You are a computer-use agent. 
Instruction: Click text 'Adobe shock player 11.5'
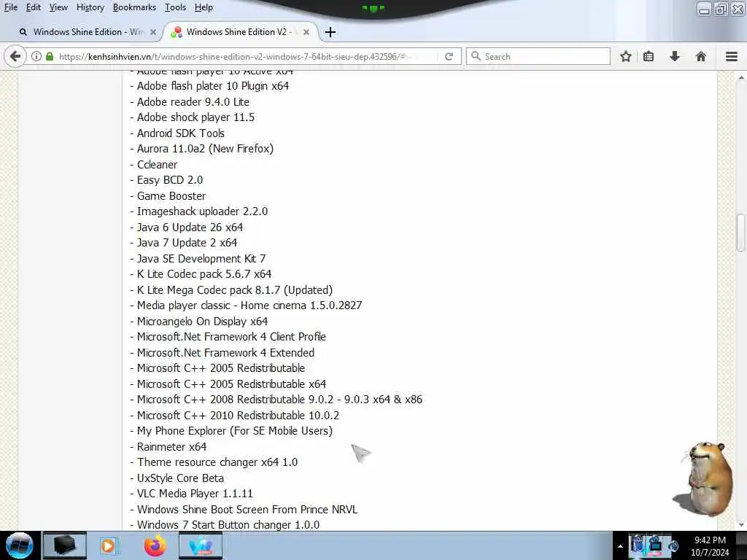[196, 117]
